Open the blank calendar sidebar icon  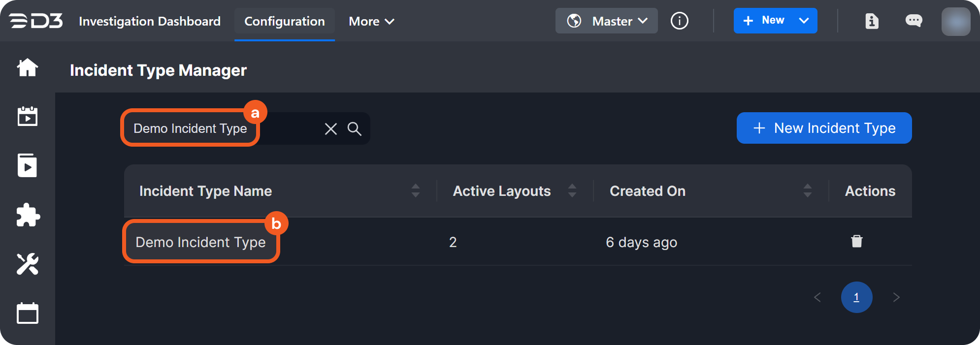point(28,314)
